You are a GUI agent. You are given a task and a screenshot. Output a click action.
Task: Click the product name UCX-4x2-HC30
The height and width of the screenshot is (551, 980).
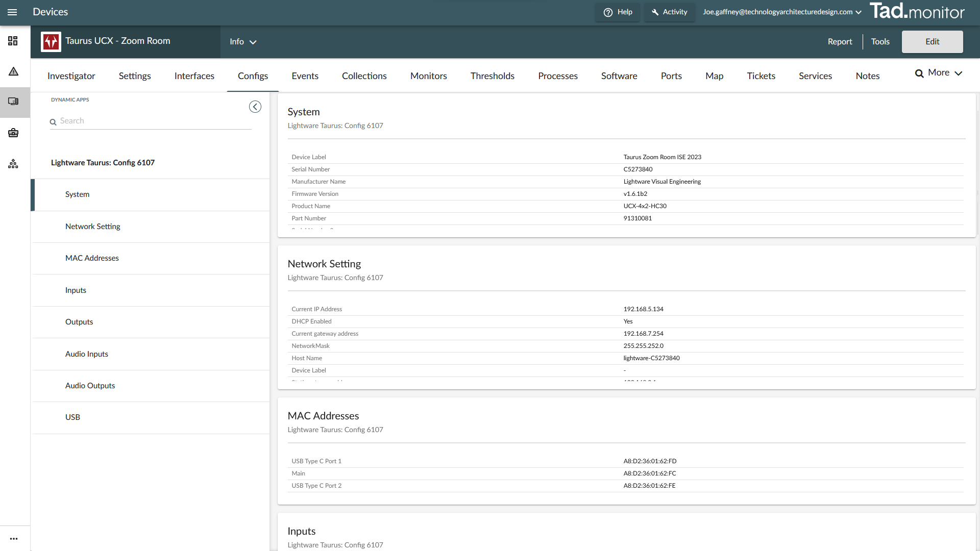pos(645,206)
